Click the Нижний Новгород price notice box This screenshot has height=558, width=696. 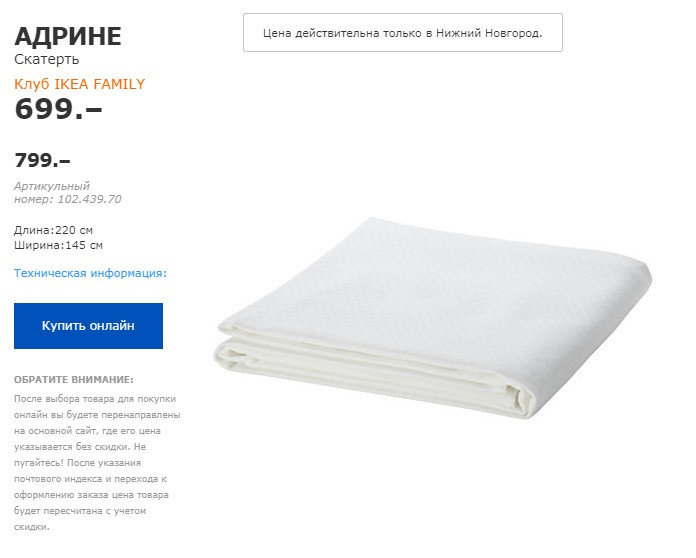pos(403,32)
